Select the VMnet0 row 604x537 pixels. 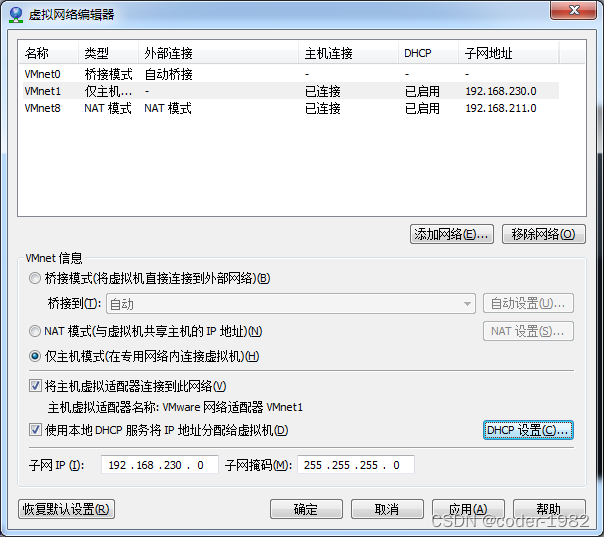(x=291, y=74)
